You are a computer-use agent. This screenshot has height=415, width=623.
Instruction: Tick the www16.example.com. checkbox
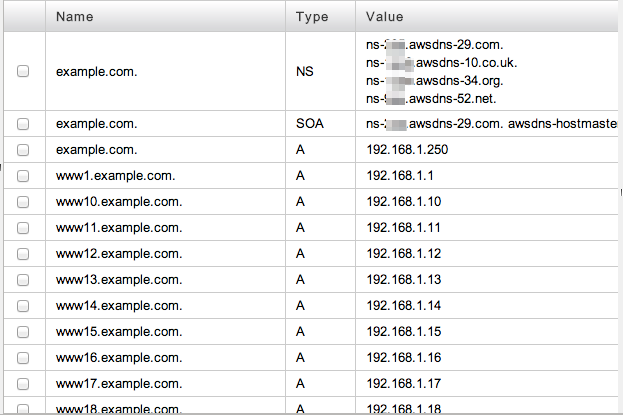coord(23,357)
